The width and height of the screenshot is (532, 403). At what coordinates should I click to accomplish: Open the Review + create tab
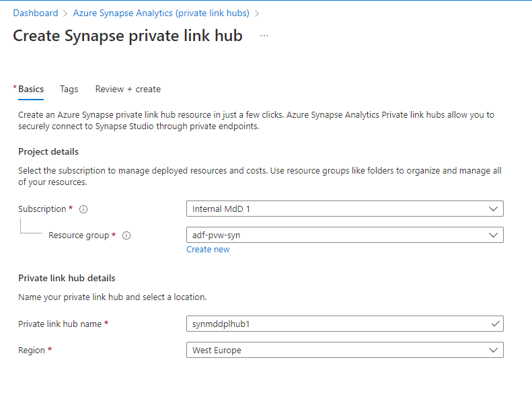pos(128,89)
